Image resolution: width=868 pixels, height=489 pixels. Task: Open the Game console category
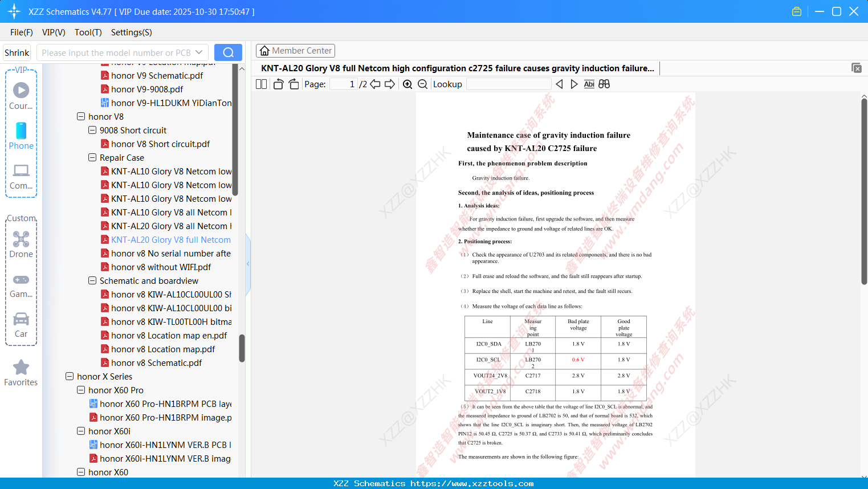(21, 285)
